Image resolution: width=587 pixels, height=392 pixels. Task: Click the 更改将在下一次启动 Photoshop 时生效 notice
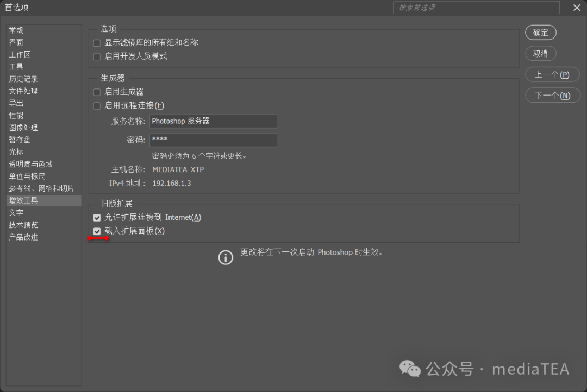(312, 252)
